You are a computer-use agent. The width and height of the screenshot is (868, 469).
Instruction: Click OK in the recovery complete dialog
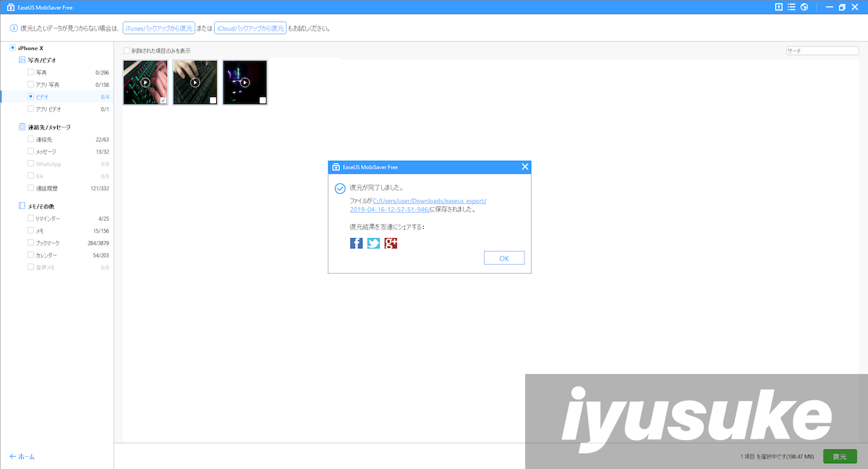[504, 258]
